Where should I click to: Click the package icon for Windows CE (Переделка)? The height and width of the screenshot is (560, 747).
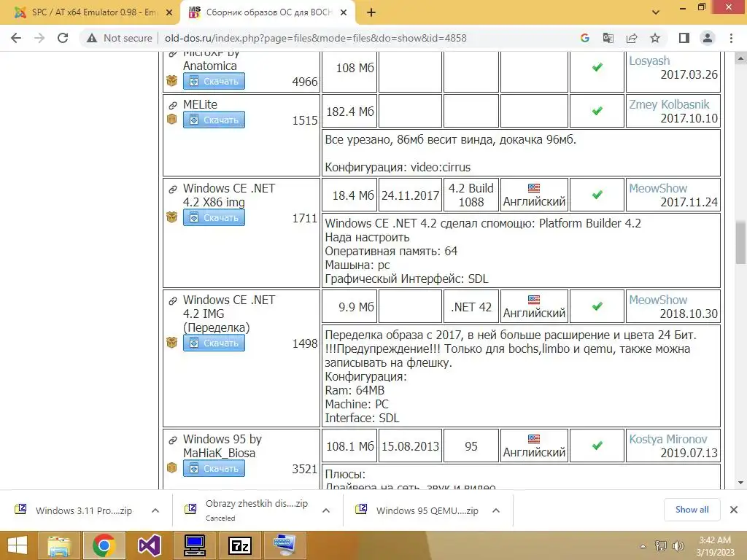point(172,343)
